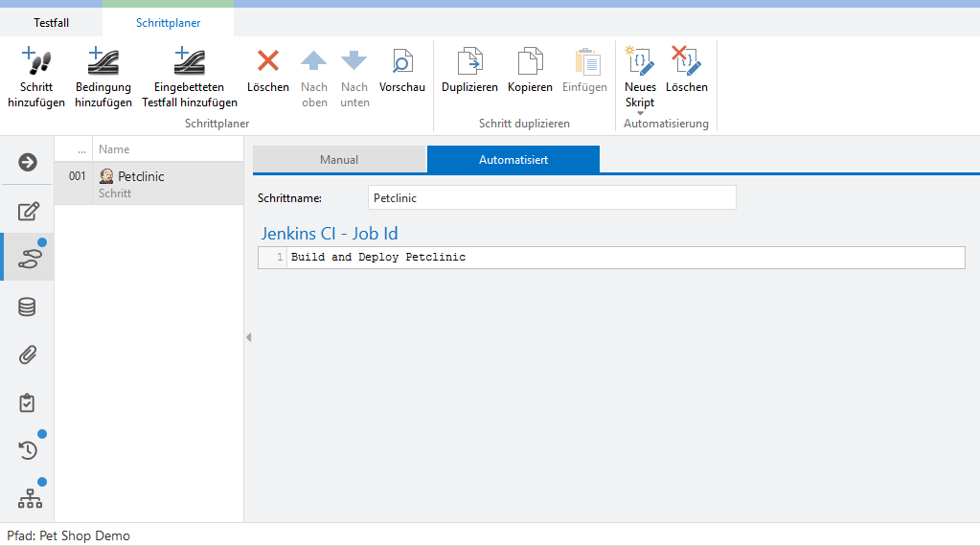
Task: Open the Neues Skript dropdown arrow
Action: click(x=640, y=114)
